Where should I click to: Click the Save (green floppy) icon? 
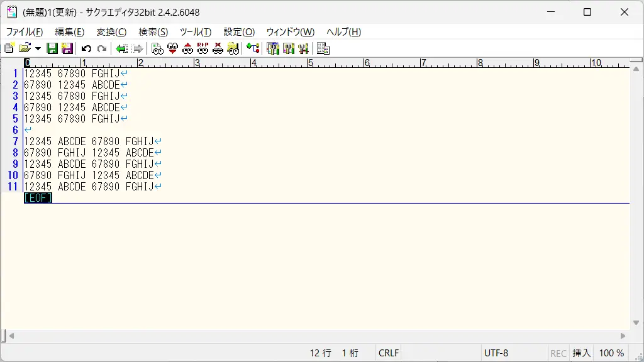pyautogui.click(x=52, y=48)
